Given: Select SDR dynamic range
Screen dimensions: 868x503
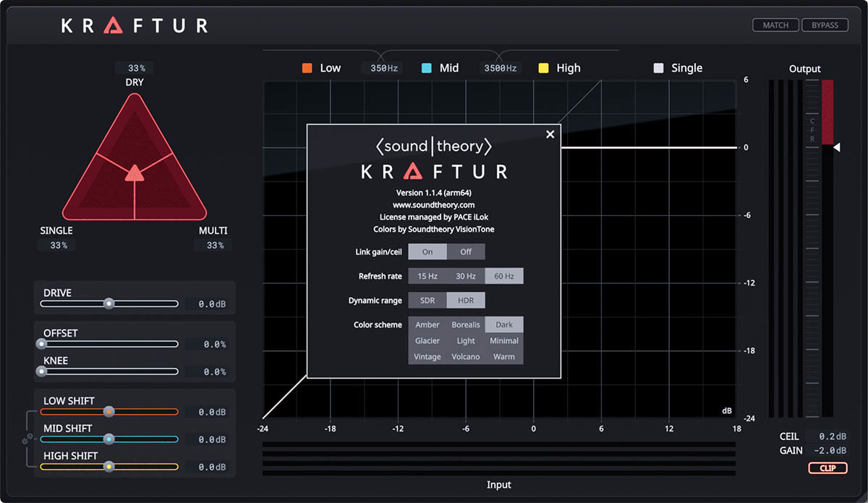Looking at the screenshot, I should pos(427,300).
